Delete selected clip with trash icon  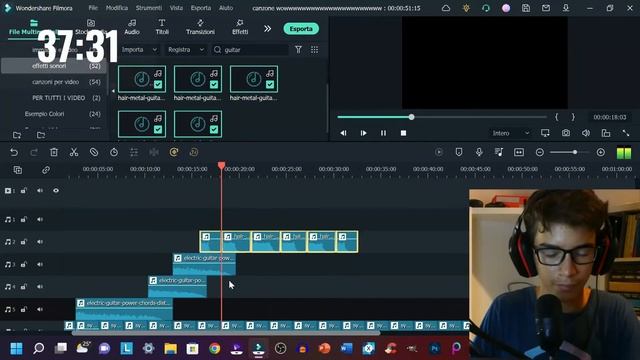click(x=54, y=152)
